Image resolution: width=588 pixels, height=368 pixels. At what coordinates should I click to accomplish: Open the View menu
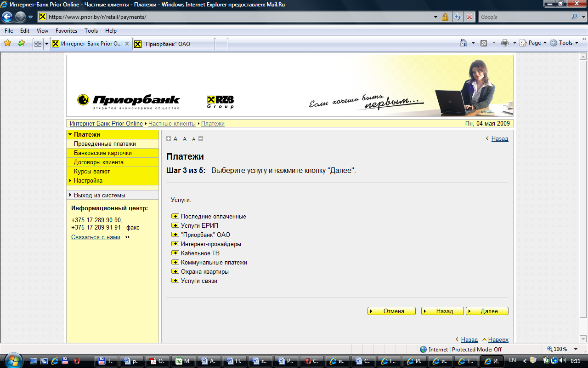click(42, 31)
